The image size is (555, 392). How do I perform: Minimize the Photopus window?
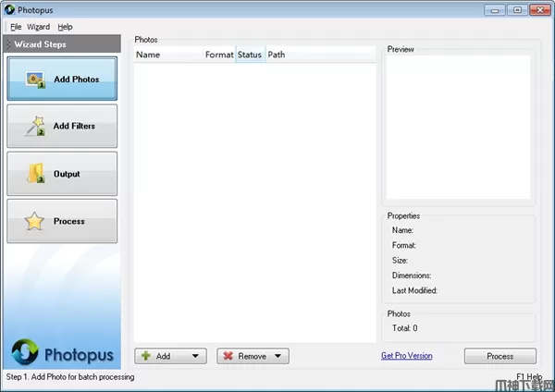click(x=495, y=10)
